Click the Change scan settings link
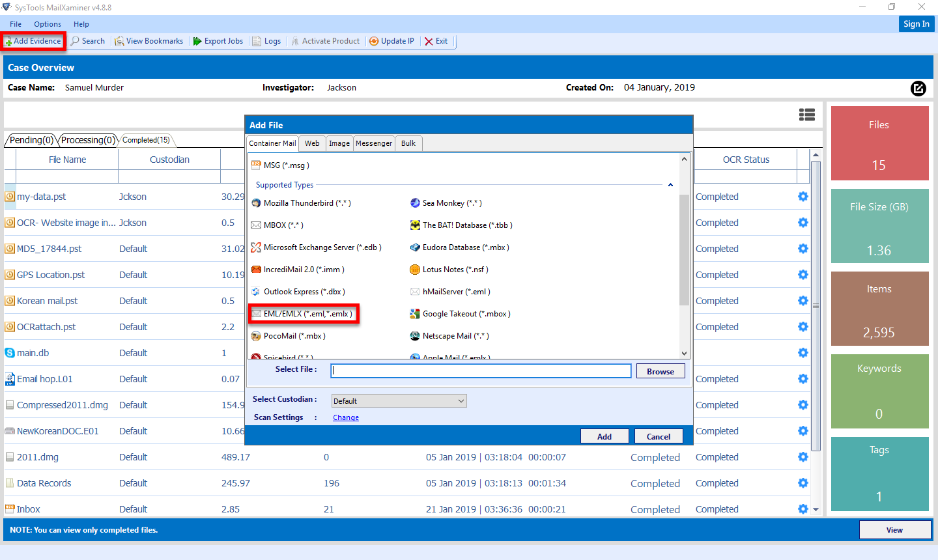 (x=346, y=418)
